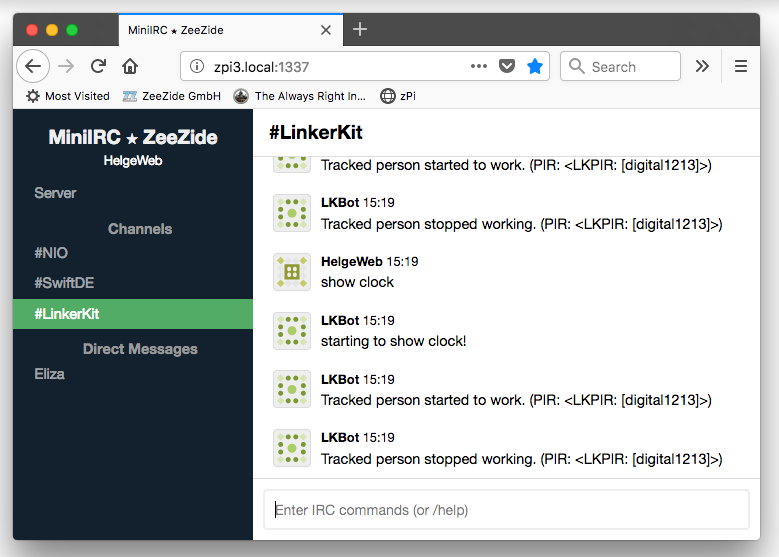Expand the toolbar overflow chevrons
The image size is (779, 557).
(702, 66)
